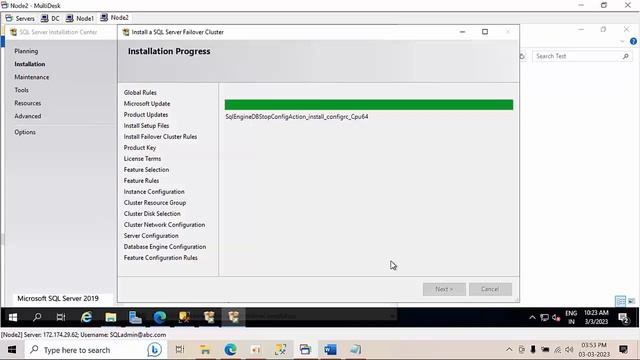Screen dimensions: 640x360
Task: Switch to the Node1 connection tab
Action: coord(80,18)
